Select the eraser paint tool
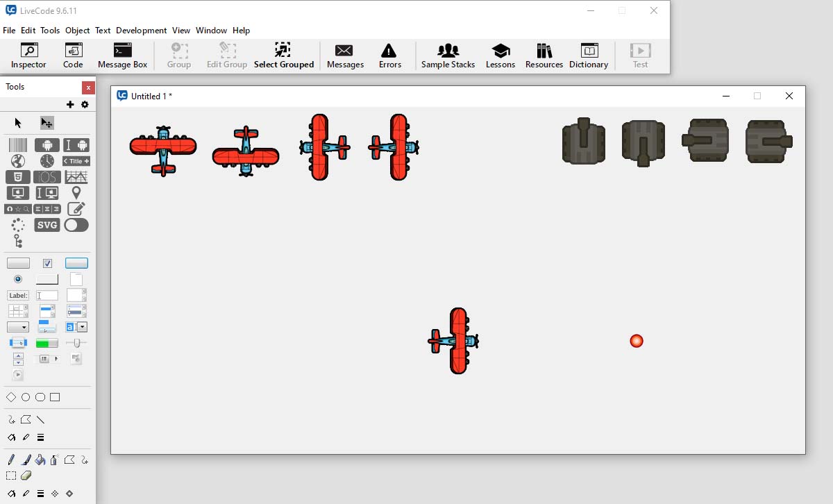The image size is (833, 504). tap(26, 476)
